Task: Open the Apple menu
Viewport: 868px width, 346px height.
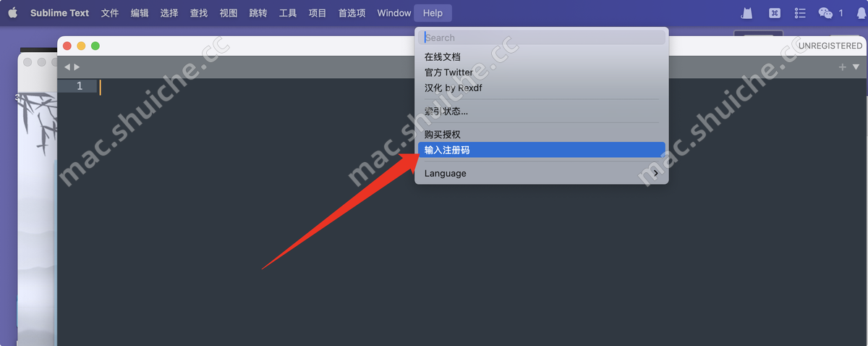Action: tap(12, 13)
